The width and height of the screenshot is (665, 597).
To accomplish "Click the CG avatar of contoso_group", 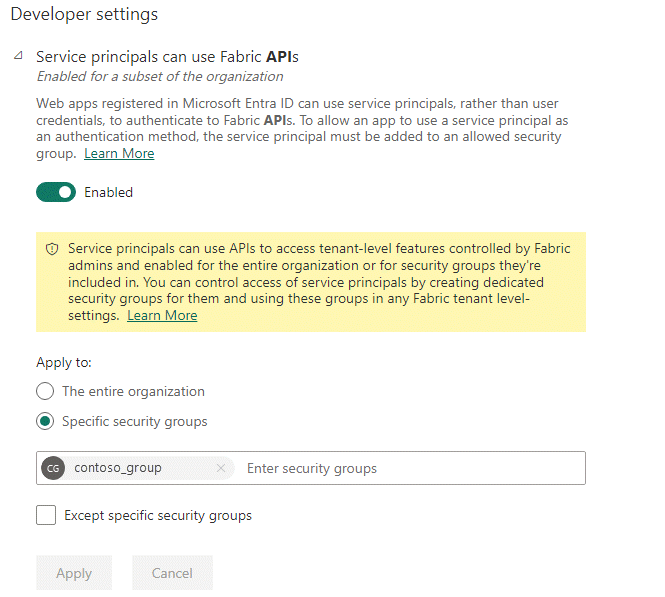I will (x=53, y=468).
